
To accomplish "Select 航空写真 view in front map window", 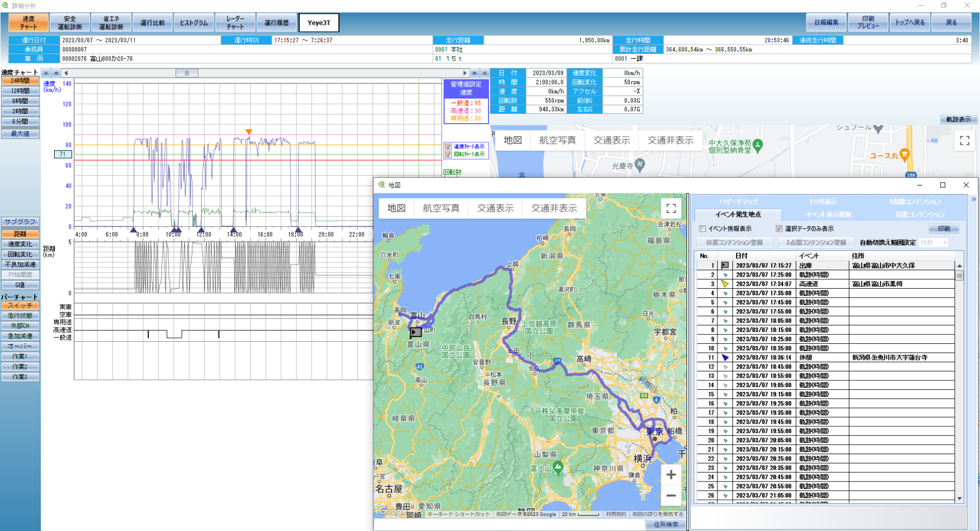I will (441, 208).
